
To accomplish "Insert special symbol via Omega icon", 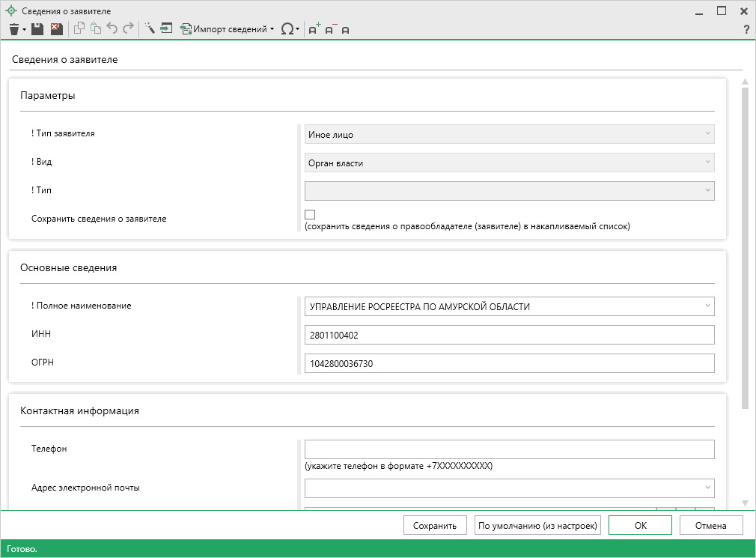I will [x=287, y=29].
